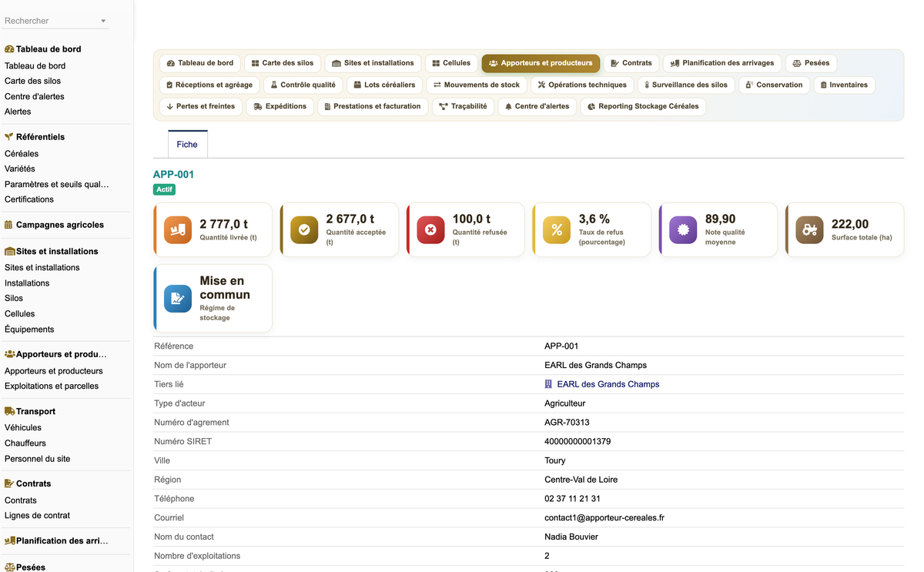Open the Inventaires navigation button

[844, 85]
